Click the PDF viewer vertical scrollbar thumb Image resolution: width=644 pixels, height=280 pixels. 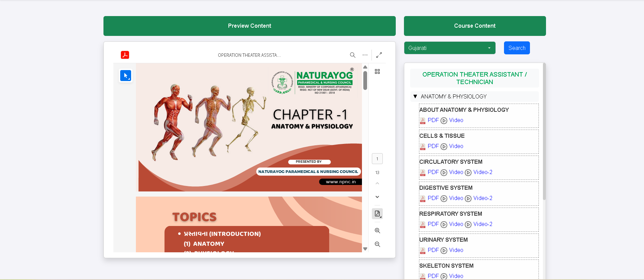point(365,80)
